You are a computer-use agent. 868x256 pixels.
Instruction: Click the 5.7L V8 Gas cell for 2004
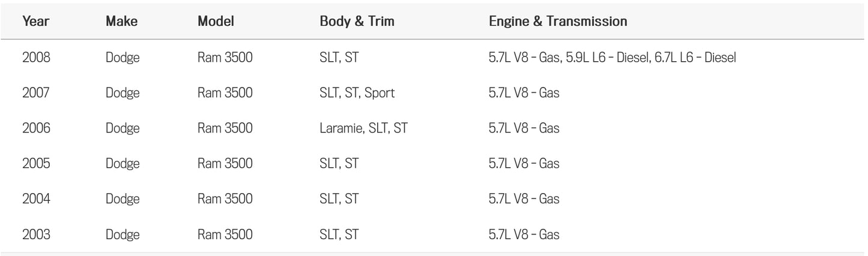[x=524, y=199]
